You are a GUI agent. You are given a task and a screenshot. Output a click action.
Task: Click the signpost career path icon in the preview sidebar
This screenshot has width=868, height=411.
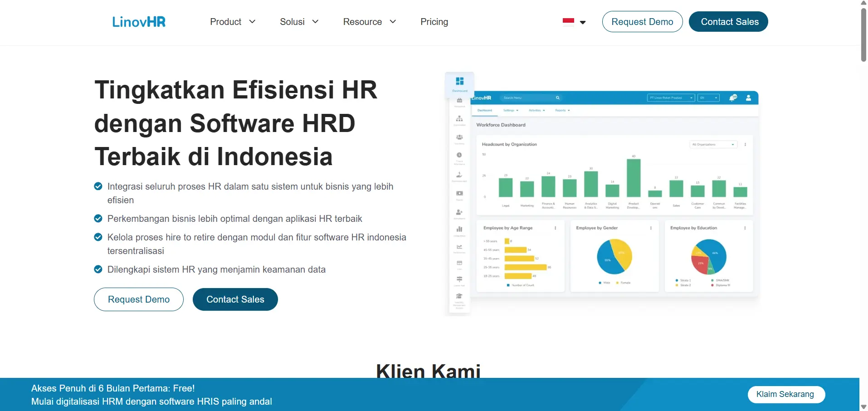(459, 279)
